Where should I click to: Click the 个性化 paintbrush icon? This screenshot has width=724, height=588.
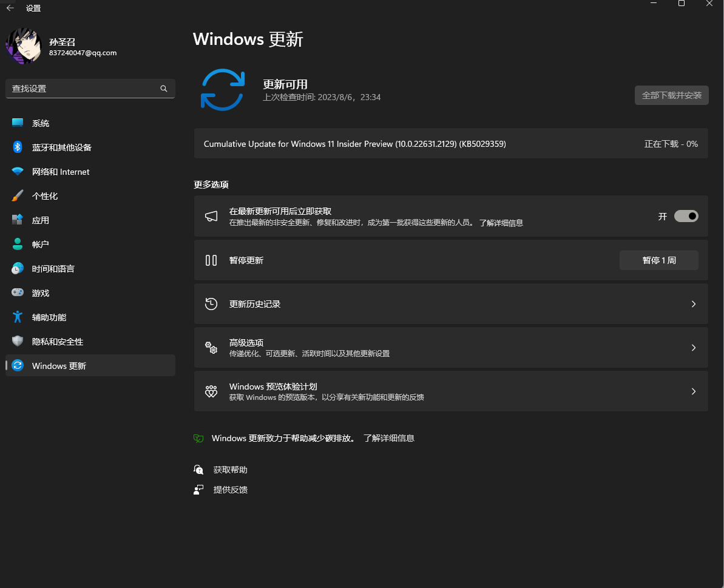[x=18, y=196]
